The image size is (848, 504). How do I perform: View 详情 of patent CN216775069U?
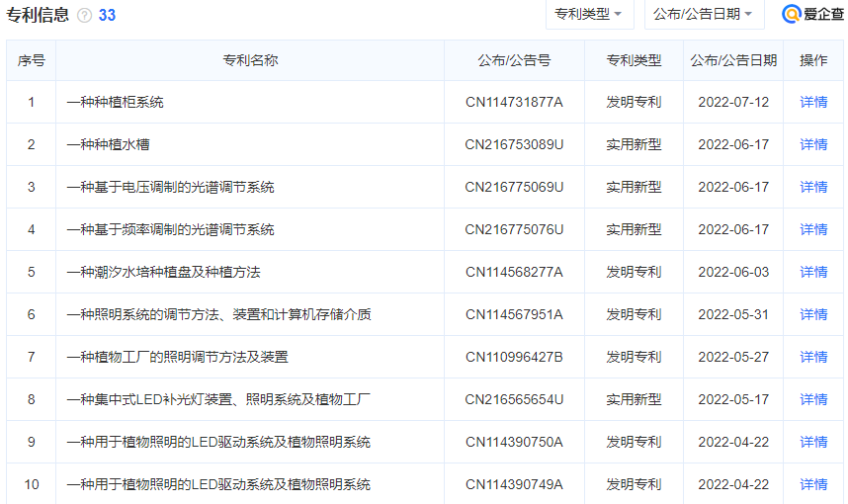813,187
